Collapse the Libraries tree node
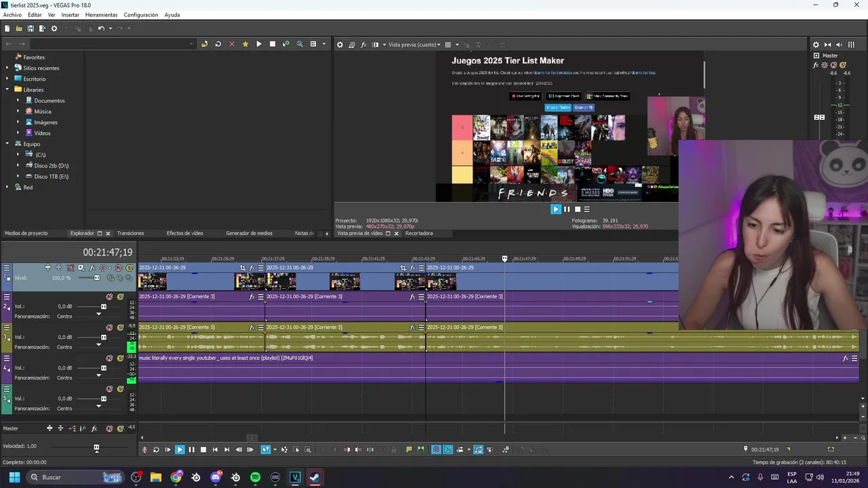The width and height of the screenshot is (868, 488). click(8, 89)
